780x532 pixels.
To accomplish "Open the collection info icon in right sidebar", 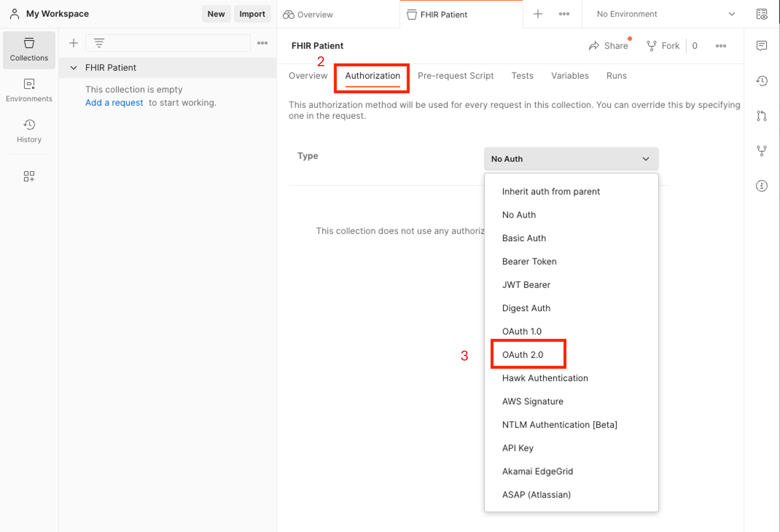I will (762, 186).
